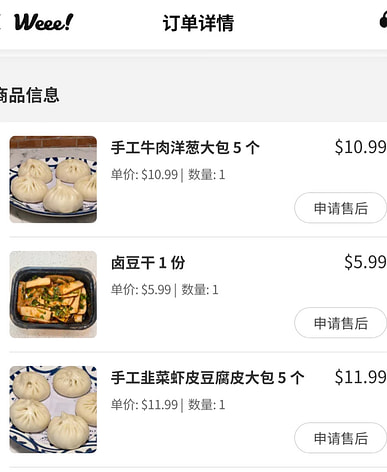Tap the Weee! logo
The width and height of the screenshot is (387, 472).
[43, 22]
